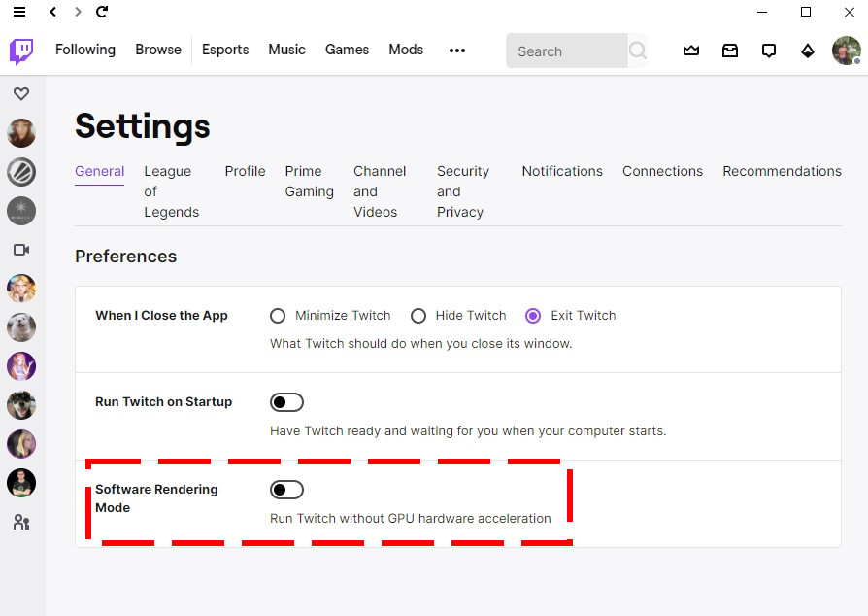The height and width of the screenshot is (616, 868).
Task: Click the search magnifier icon
Action: click(638, 51)
